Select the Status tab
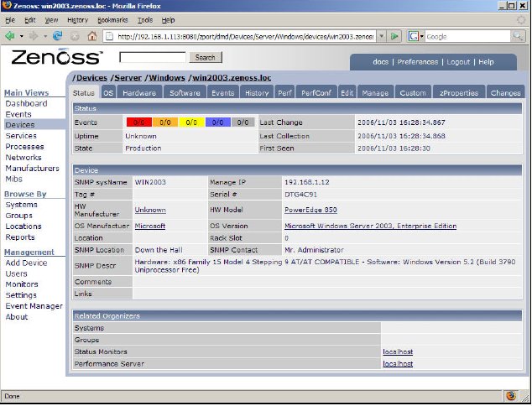 click(84, 93)
